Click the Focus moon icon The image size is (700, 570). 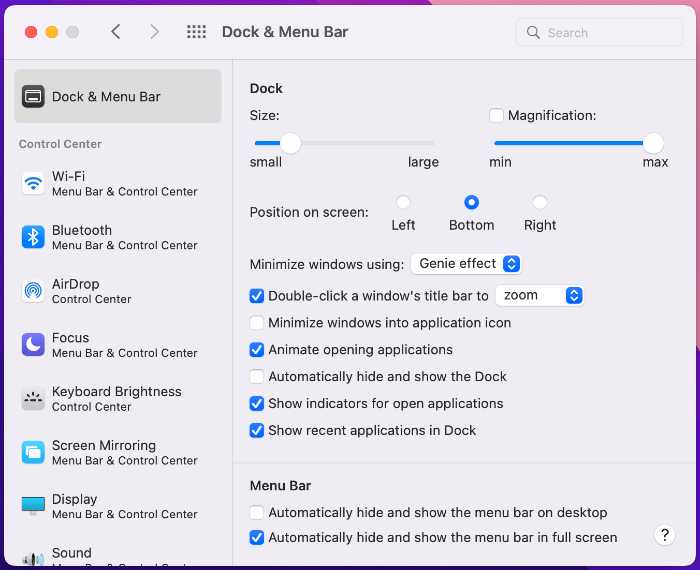click(33, 345)
